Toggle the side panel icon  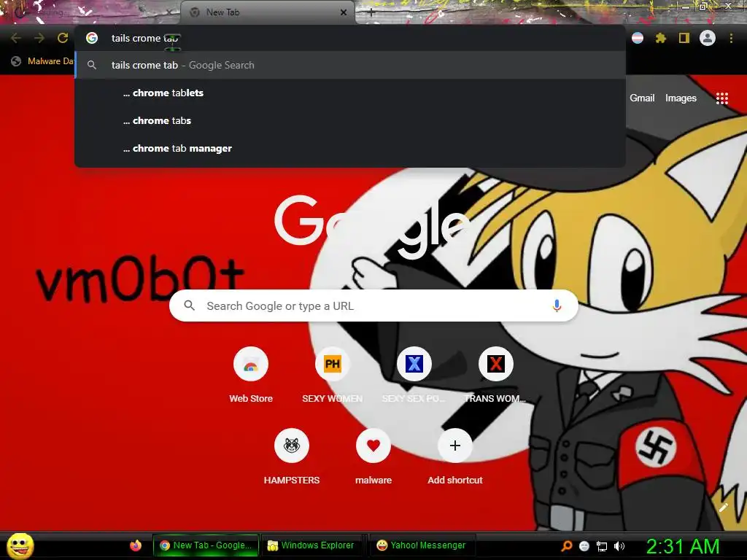pos(684,38)
